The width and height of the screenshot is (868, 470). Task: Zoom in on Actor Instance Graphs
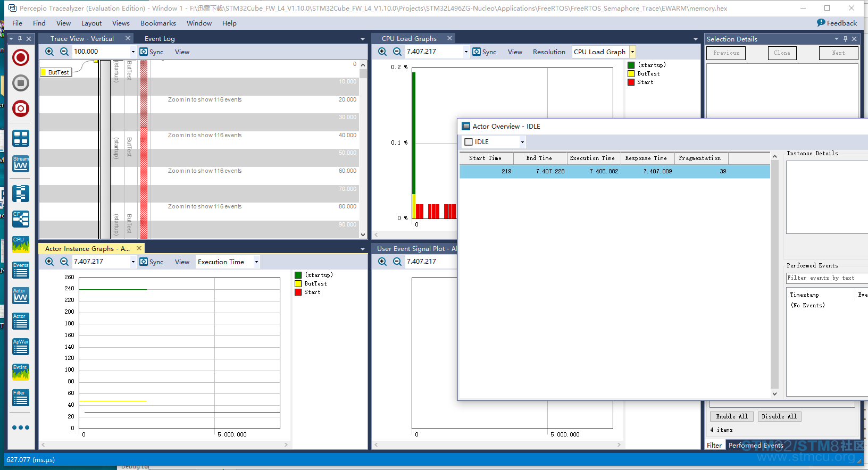coord(49,262)
